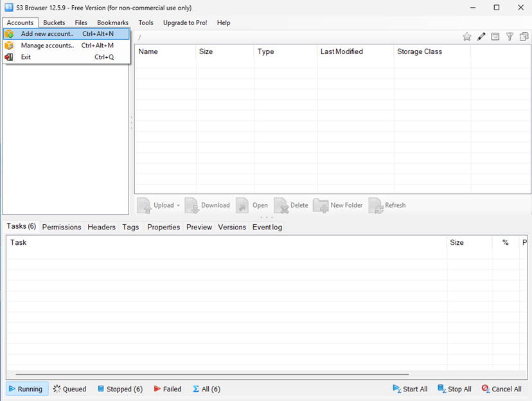532x401 pixels.
Task: Refresh the file list
Action: point(387,205)
